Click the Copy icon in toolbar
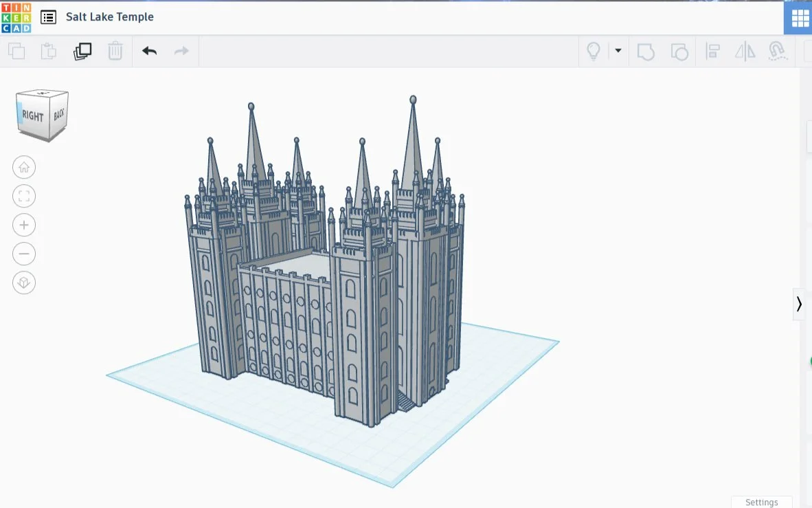 click(x=16, y=51)
